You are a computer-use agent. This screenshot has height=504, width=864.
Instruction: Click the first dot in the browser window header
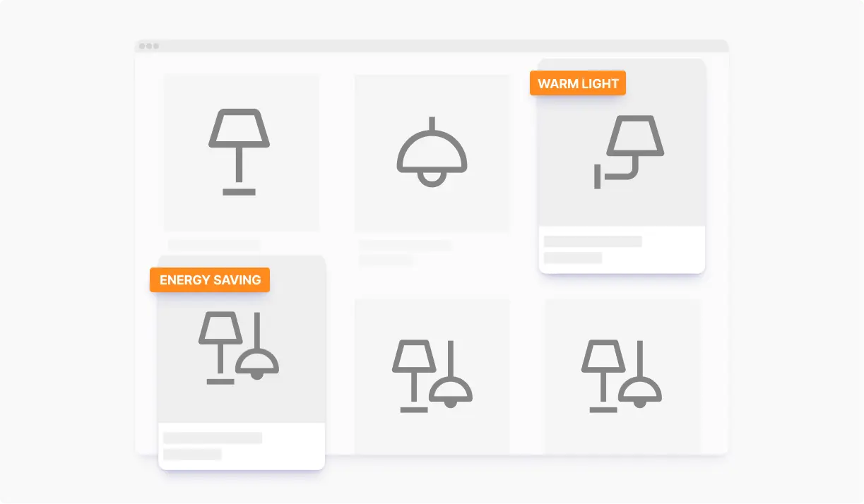(142, 46)
